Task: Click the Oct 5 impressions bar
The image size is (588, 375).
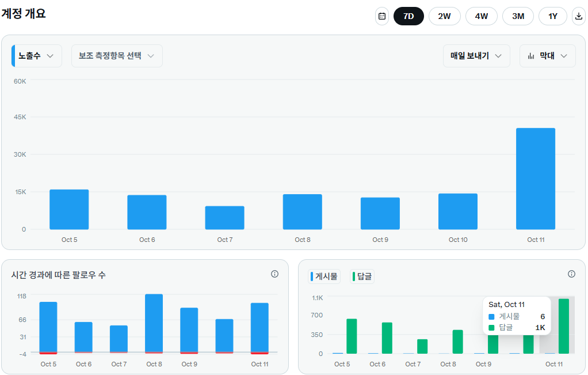Action: click(69, 210)
